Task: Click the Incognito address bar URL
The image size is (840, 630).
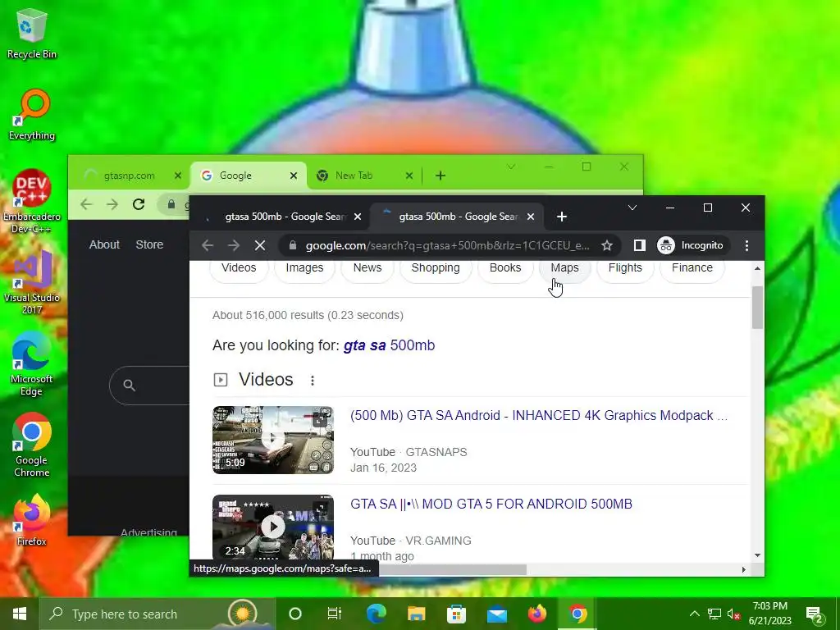Action: [447, 245]
